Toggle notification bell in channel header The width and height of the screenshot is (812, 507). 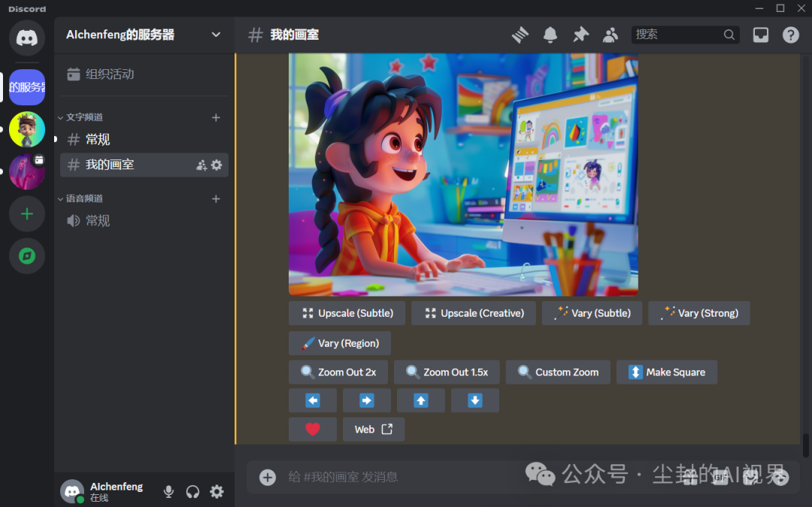tap(550, 35)
